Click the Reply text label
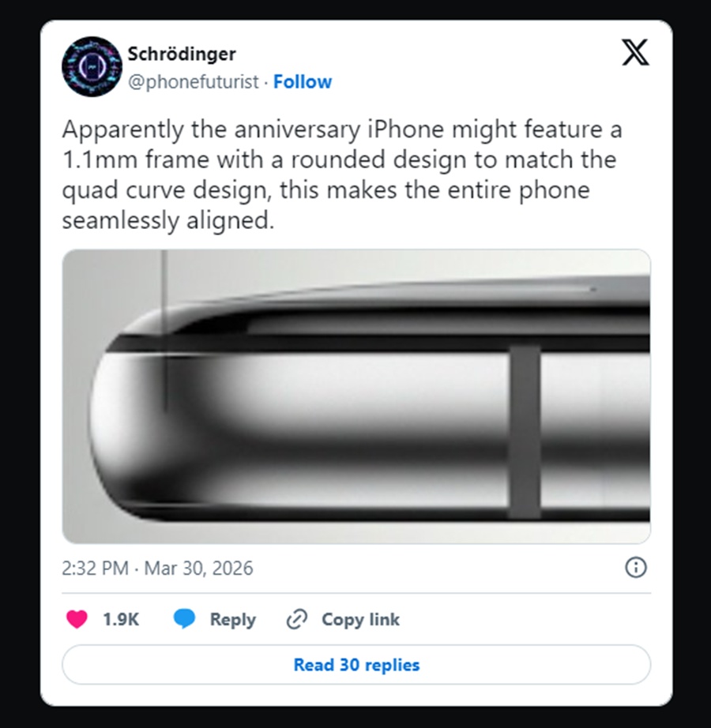The height and width of the screenshot is (728, 711). 233,620
